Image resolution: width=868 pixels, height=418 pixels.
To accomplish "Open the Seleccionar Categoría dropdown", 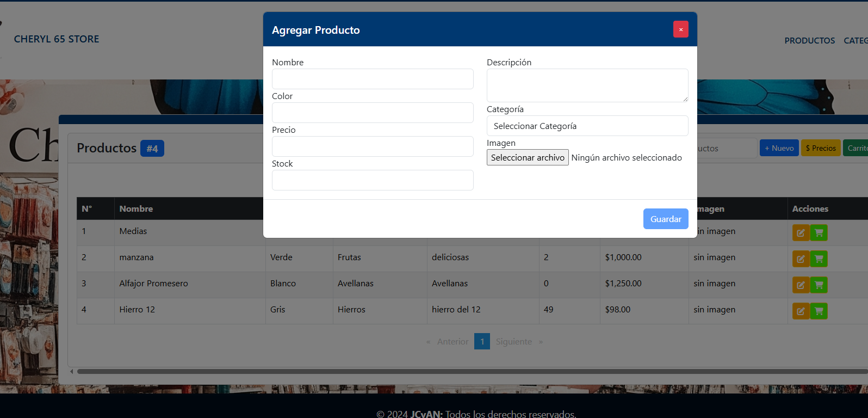I will [587, 126].
